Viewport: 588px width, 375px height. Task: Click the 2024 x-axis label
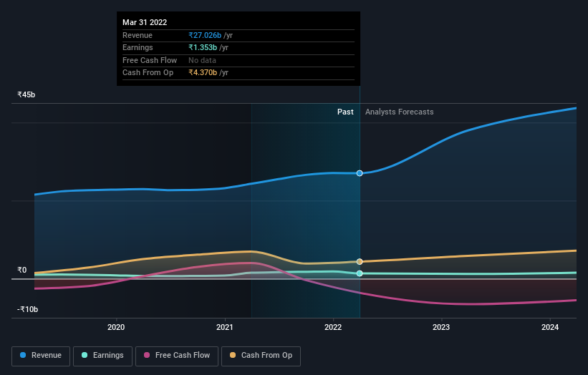pos(550,328)
